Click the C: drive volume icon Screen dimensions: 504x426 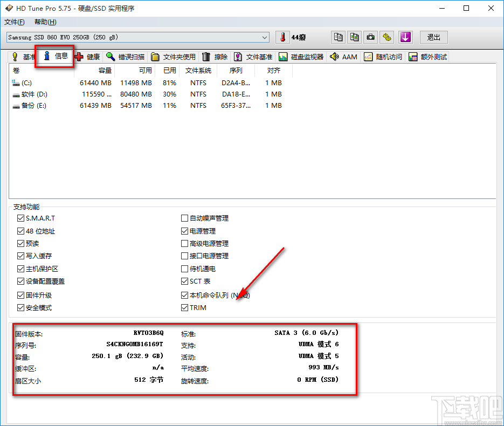pos(16,83)
